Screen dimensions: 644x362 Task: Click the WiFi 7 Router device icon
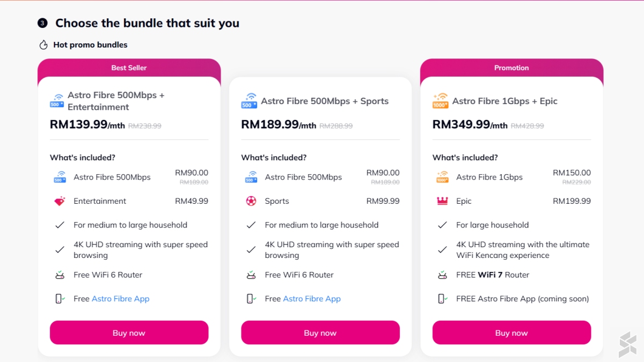click(x=442, y=275)
